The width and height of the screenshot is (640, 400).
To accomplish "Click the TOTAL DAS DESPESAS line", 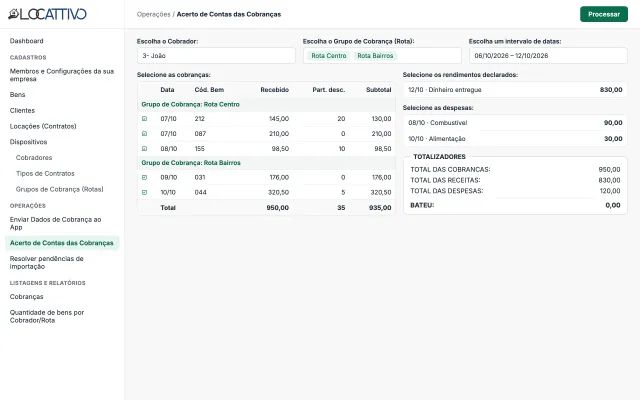I will [x=515, y=191].
